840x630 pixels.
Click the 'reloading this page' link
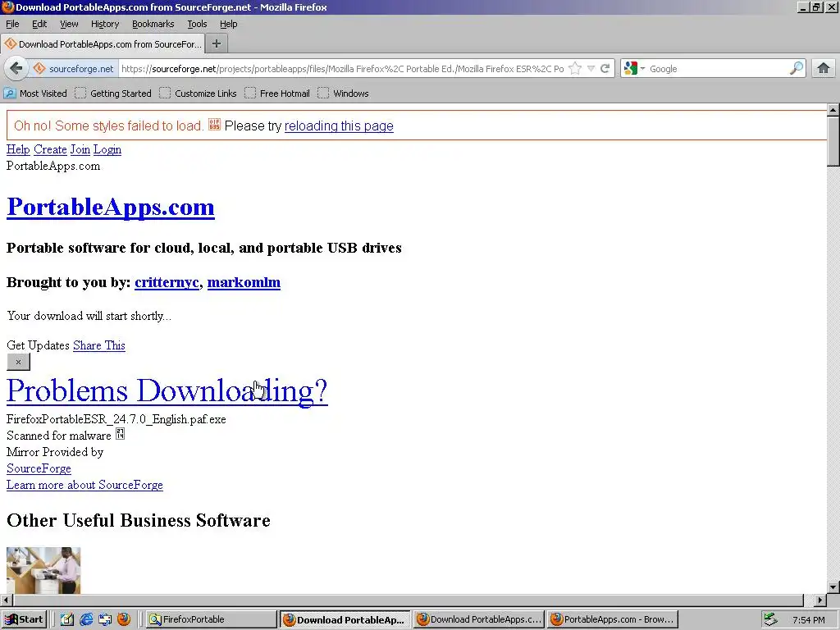(x=339, y=126)
